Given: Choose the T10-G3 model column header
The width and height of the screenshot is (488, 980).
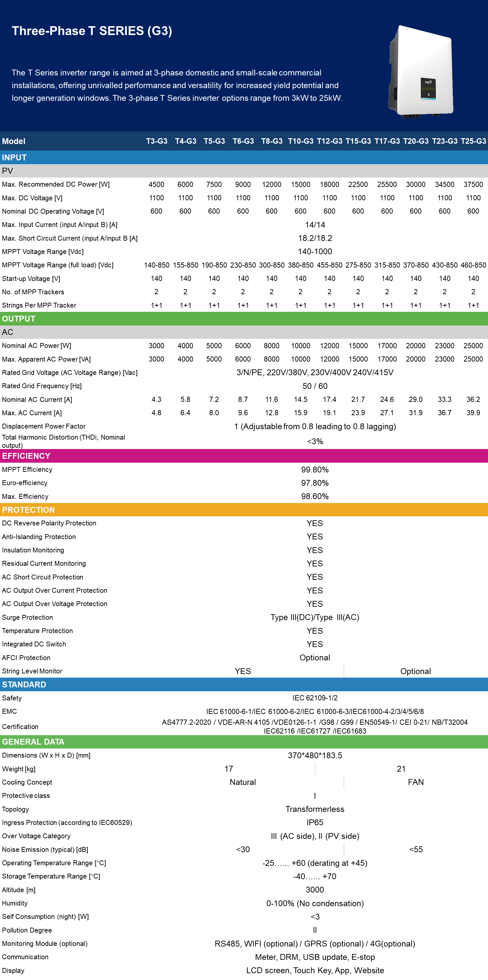Looking at the screenshot, I should [x=300, y=141].
